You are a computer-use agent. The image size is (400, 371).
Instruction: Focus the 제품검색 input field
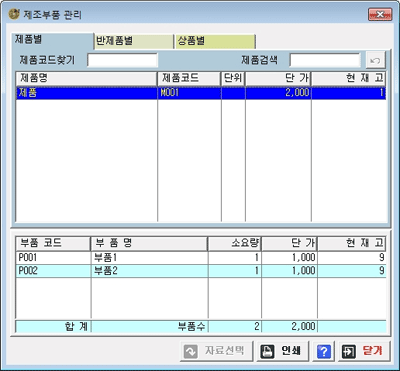coord(325,60)
